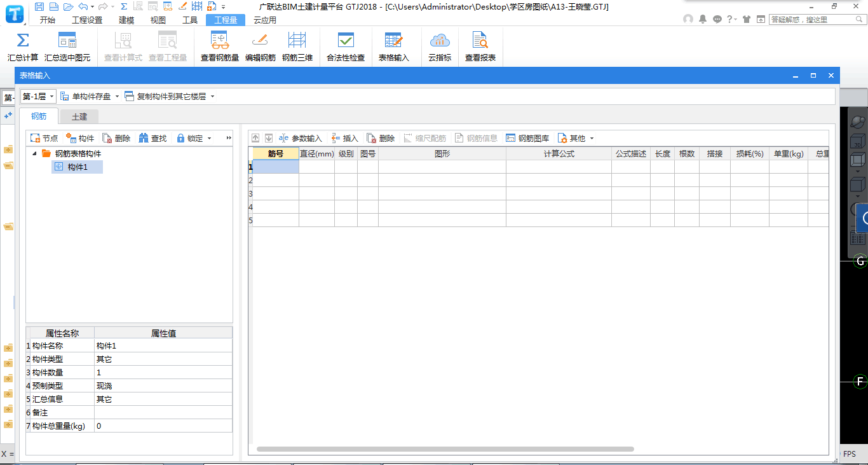The height and width of the screenshot is (465, 868).
Task: Expand the tree toolbar overflow chevron
Action: (x=229, y=138)
